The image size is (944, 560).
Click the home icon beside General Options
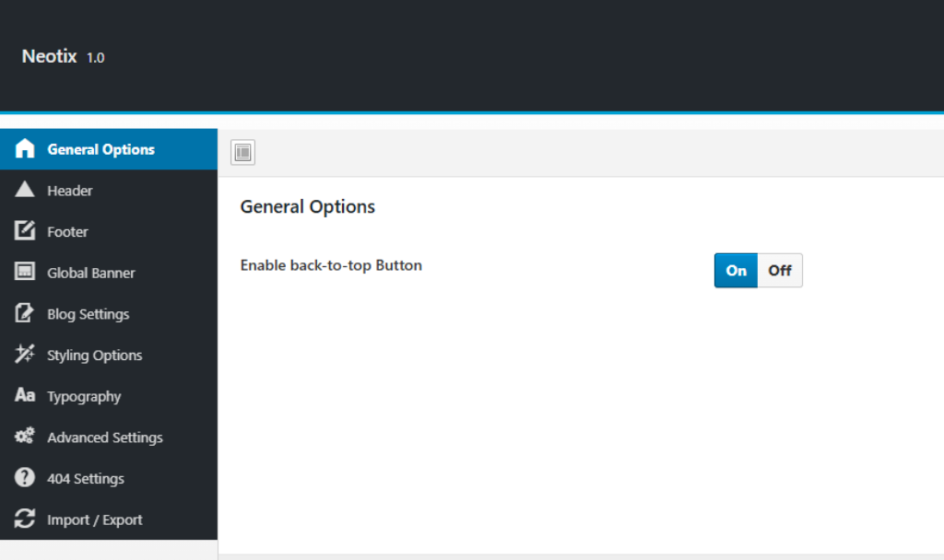(25, 149)
